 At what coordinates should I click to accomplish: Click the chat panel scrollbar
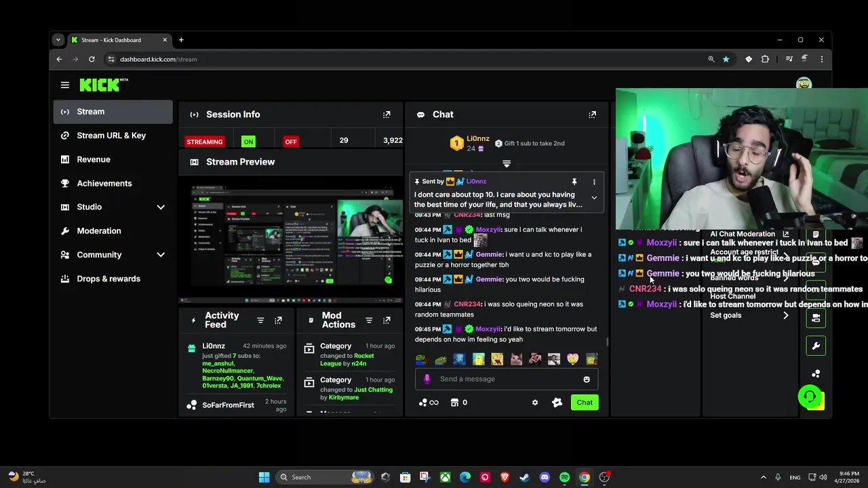point(608,341)
